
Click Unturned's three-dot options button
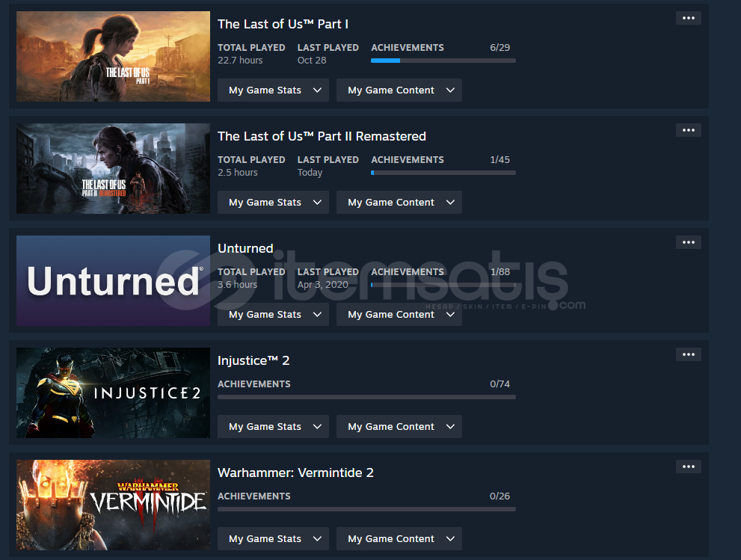click(688, 242)
